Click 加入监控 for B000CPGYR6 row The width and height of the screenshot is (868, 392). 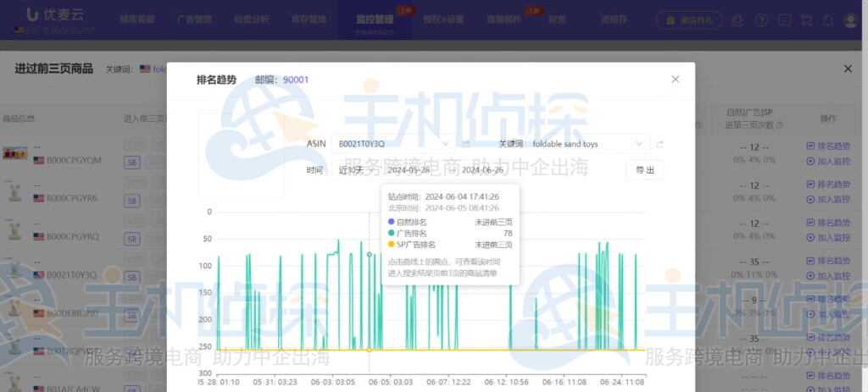[828, 199]
